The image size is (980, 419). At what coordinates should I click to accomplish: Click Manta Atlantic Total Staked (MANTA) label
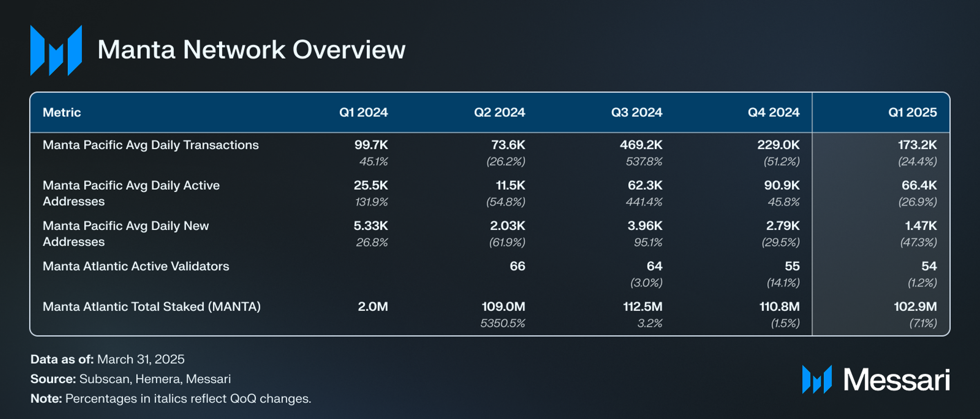point(151,307)
